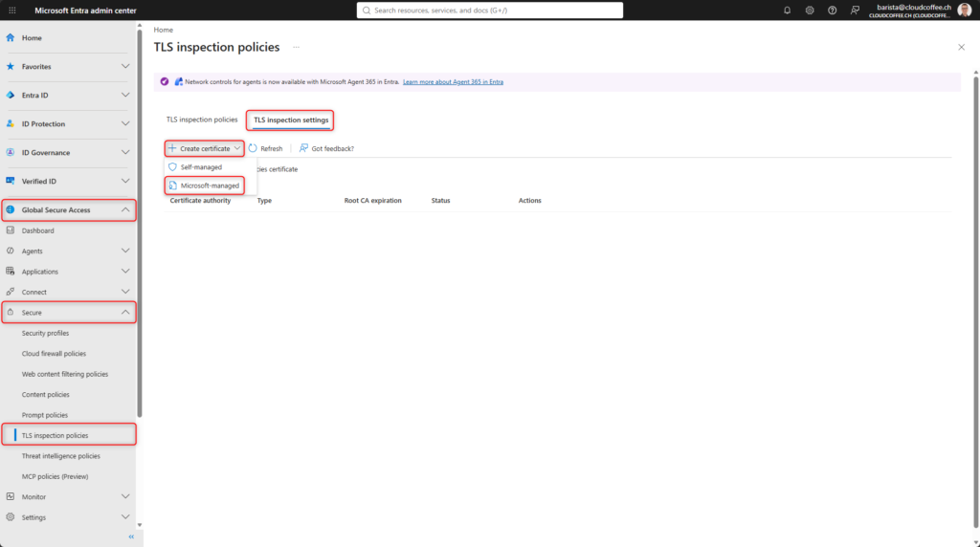Click the ID Protection icon
Image resolution: width=980 pixels, height=547 pixels.
[10, 123]
